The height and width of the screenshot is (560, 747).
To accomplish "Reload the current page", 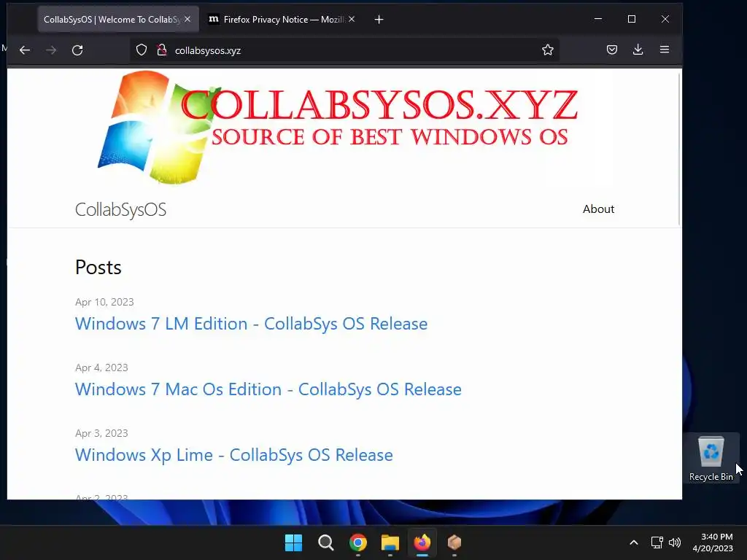I will click(x=77, y=50).
